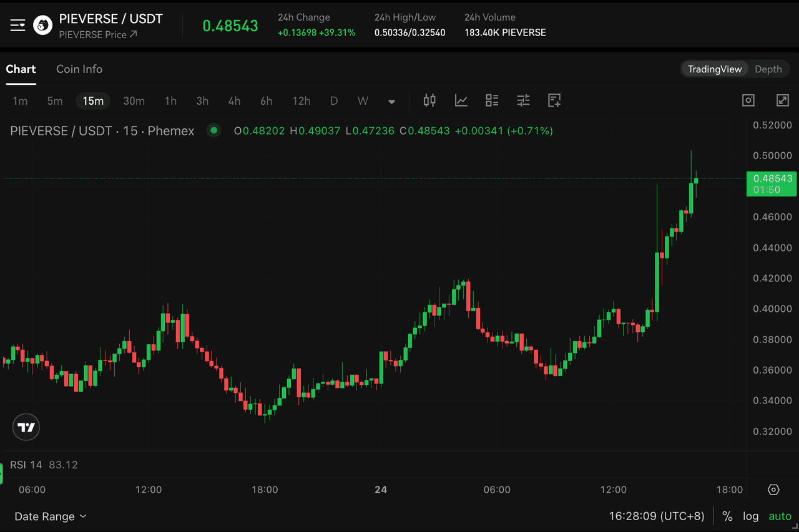Viewport: 799px width, 532px height.
Task: Toggle logarithmic scale with the log button
Action: click(x=751, y=516)
